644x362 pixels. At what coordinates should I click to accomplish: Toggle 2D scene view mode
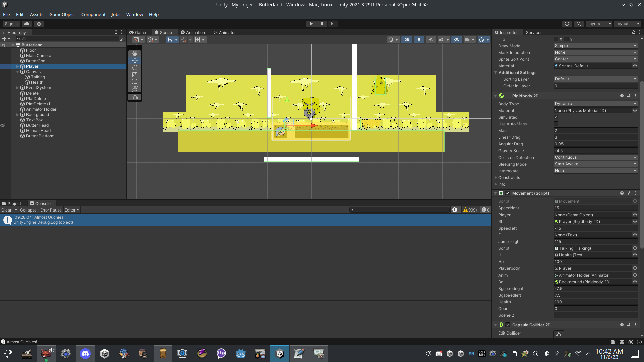click(x=407, y=40)
